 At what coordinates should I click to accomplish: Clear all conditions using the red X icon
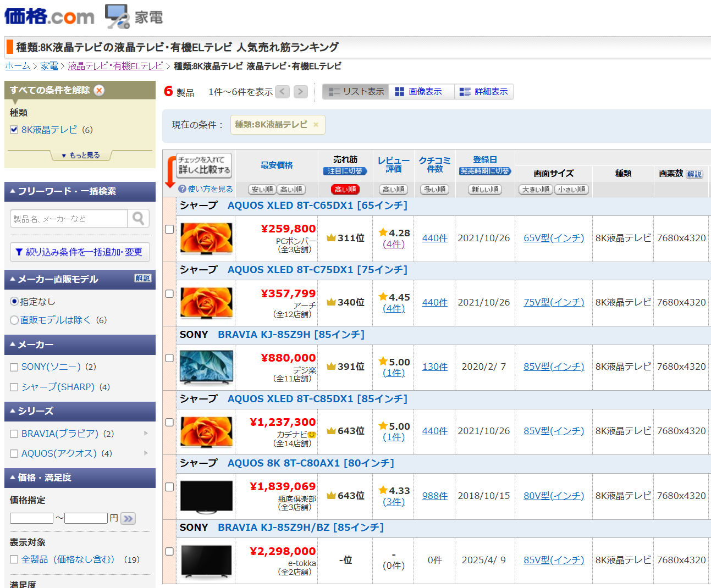99,90
